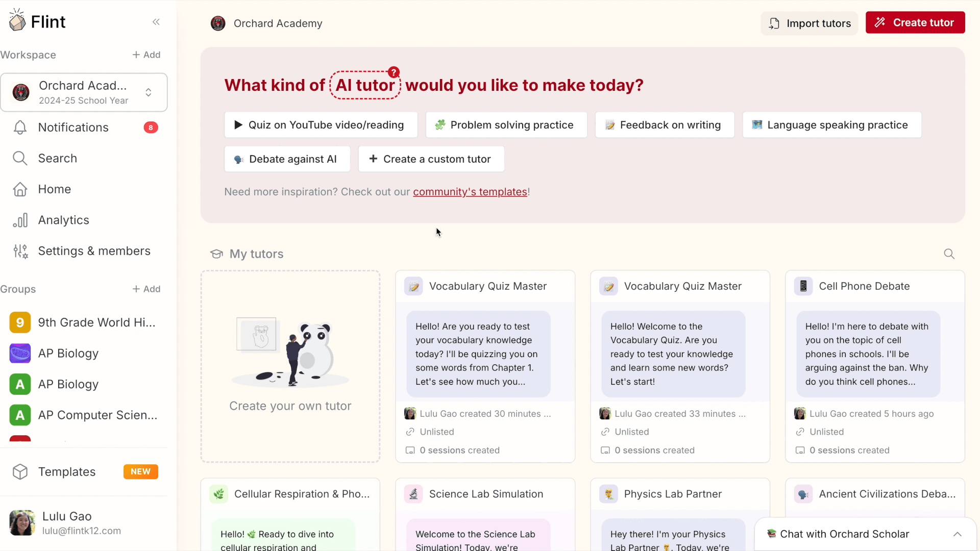Open Templates cube icon in sidebar
The height and width of the screenshot is (551, 980).
pos(20,472)
